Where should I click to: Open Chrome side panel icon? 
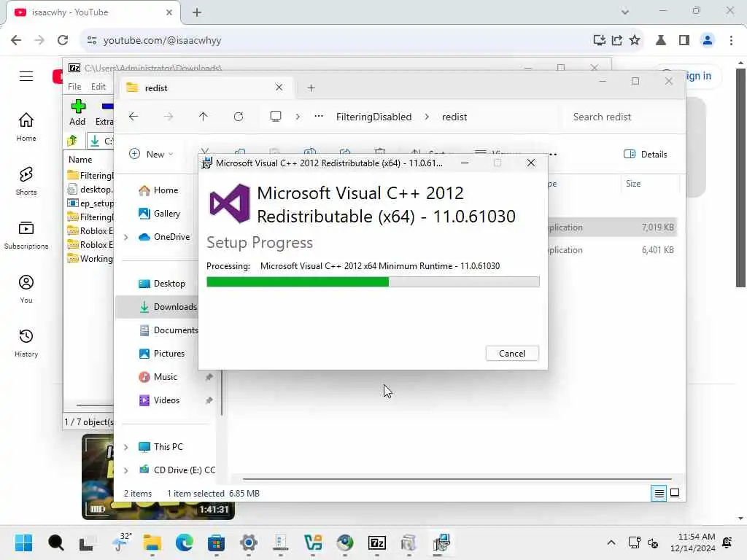pos(684,41)
